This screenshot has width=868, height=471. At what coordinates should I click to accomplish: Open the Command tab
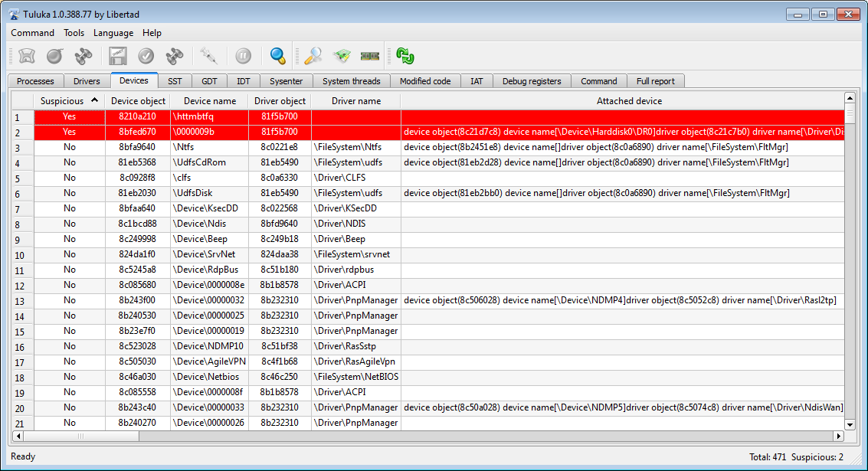tap(599, 81)
